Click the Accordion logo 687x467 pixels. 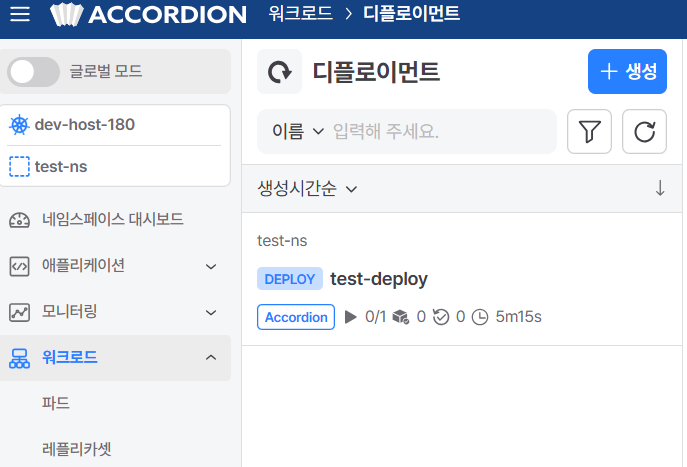click(x=148, y=14)
